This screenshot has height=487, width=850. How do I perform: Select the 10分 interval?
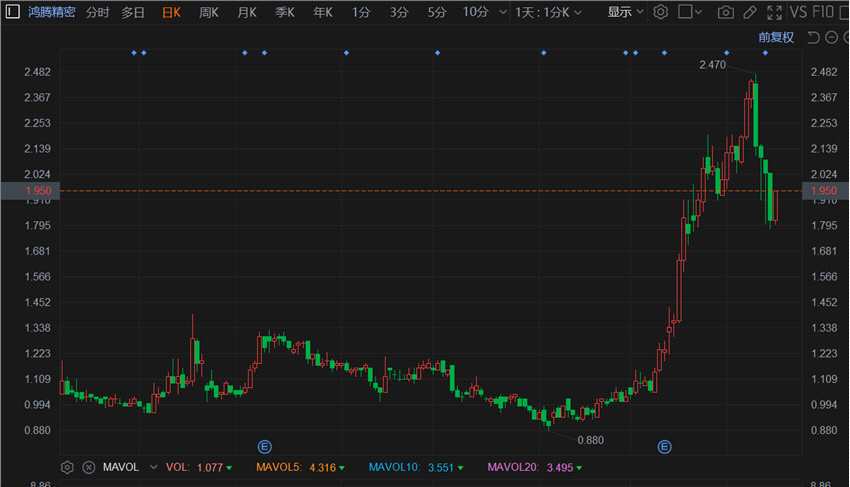pos(475,12)
